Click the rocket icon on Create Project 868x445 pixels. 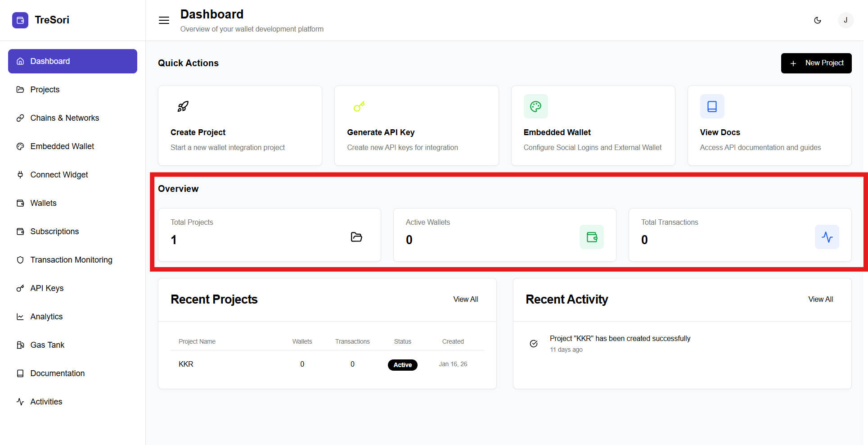click(x=183, y=106)
